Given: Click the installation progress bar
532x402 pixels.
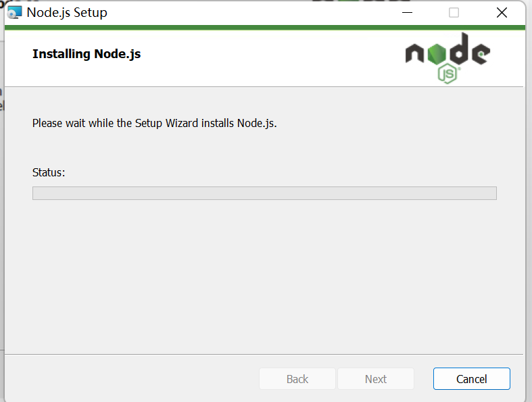Looking at the screenshot, I should click(264, 193).
